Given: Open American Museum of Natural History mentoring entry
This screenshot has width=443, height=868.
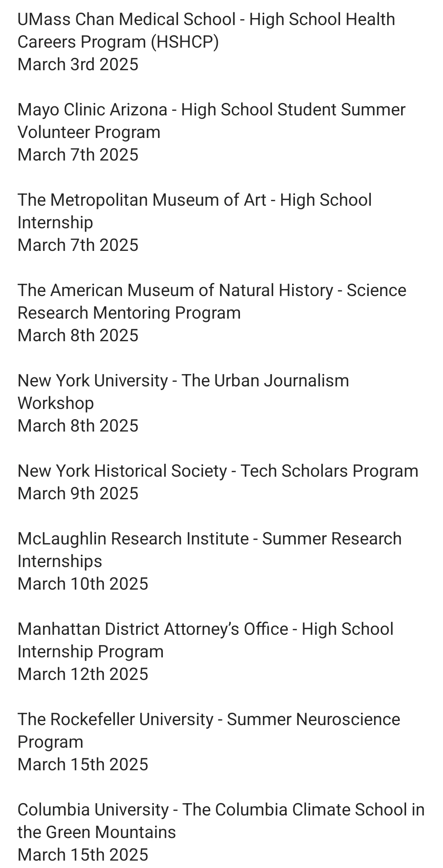Looking at the screenshot, I should (212, 301).
